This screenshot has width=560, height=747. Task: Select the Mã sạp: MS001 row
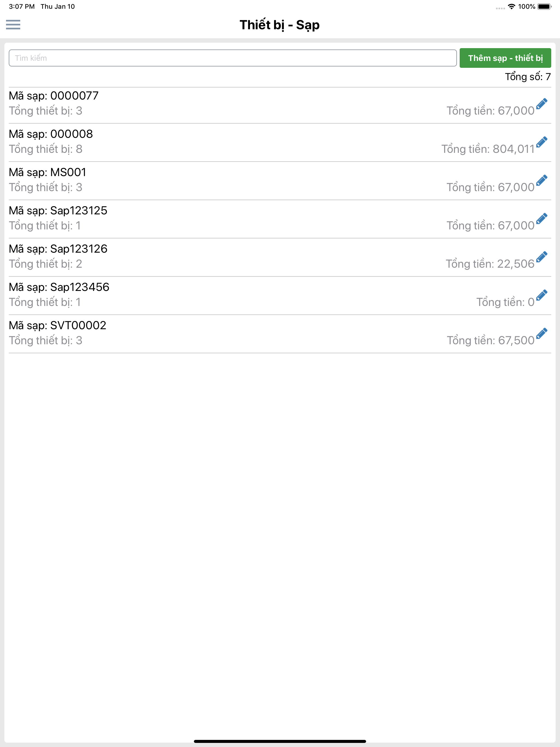click(280, 181)
